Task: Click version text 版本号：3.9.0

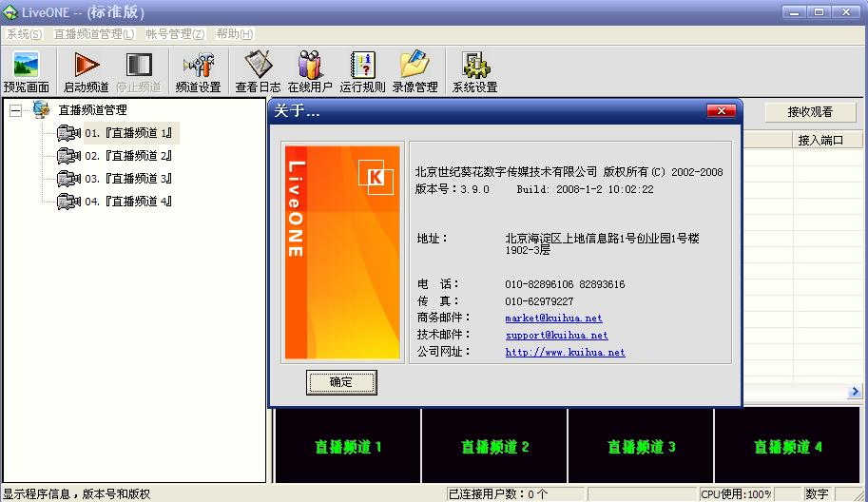Action: click(x=452, y=189)
